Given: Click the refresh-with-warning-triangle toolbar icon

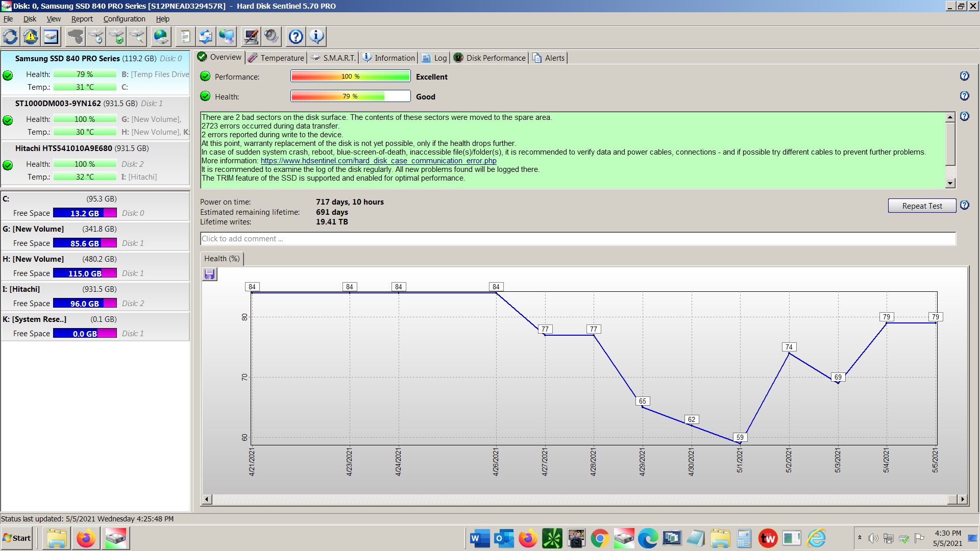Looking at the screenshot, I should click(31, 37).
